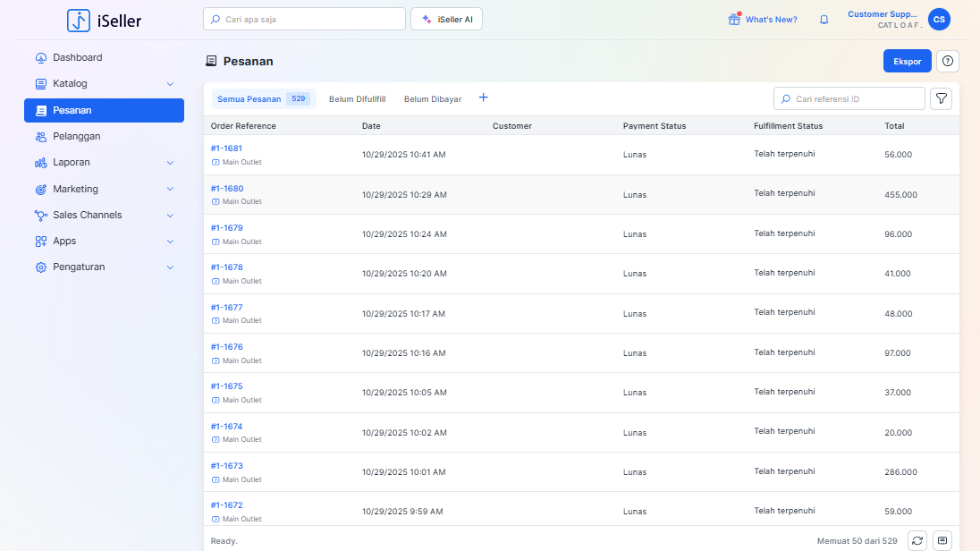Screen dimensions: 980x551
Task: Switch to Belum Difullfill tab
Action: 357,99
